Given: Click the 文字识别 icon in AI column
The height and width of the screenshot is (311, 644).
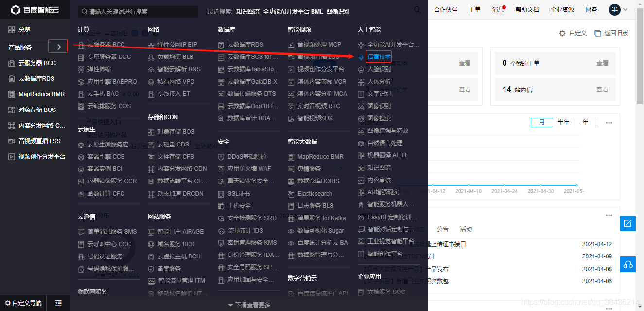Looking at the screenshot, I should pyautogui.click(x=361, y=94).
